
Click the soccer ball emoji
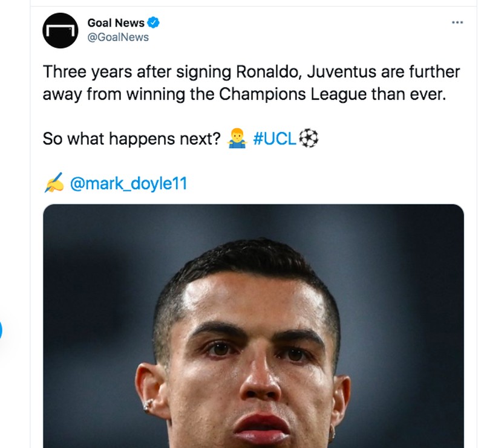tap(308, 138)
